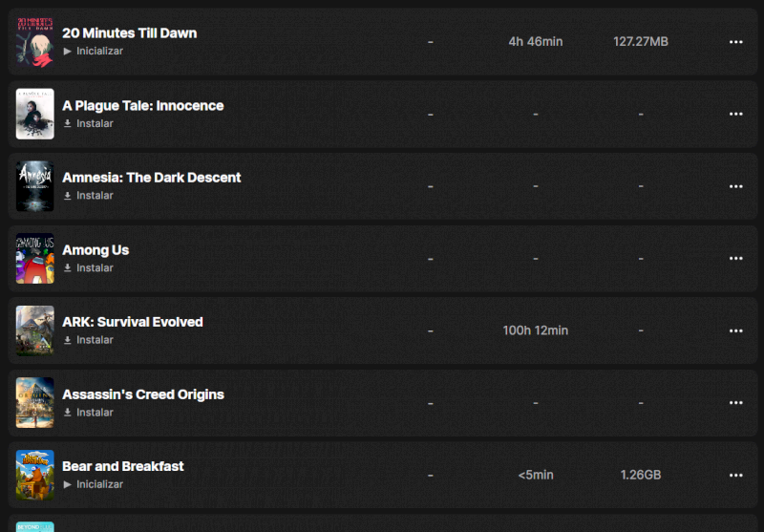764x532 pixels.
Task: Start Bear and Breakfast with the play icon
Action: [x=68, y=484]
